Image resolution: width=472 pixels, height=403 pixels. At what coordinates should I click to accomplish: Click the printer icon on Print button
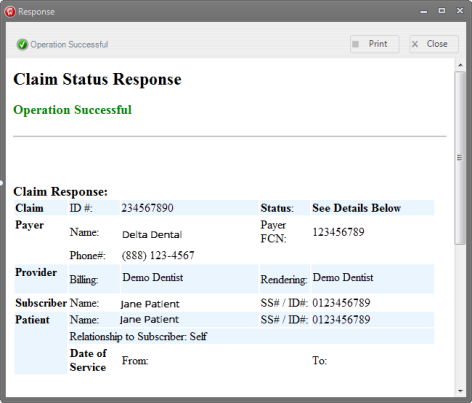(356, 44)
